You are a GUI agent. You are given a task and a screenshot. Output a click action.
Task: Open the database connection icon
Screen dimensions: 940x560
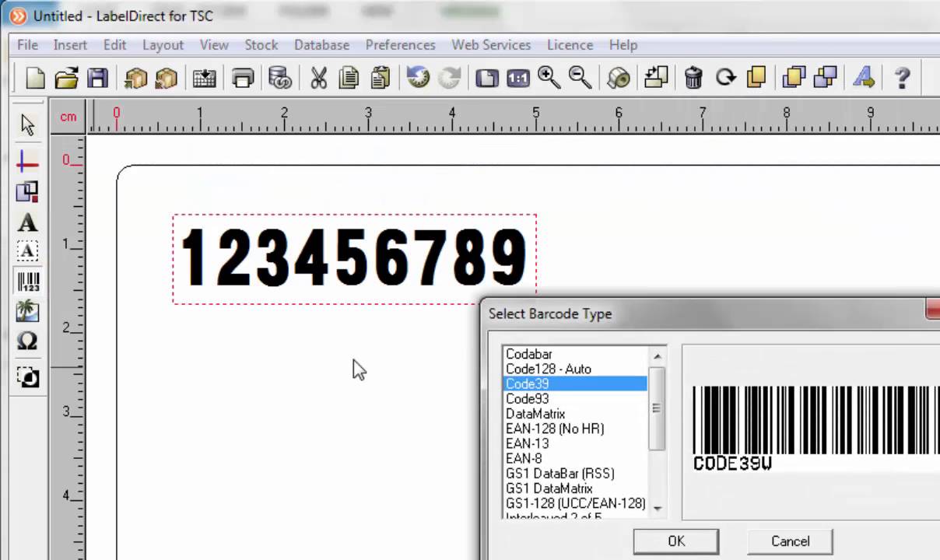tap(279, 78)
